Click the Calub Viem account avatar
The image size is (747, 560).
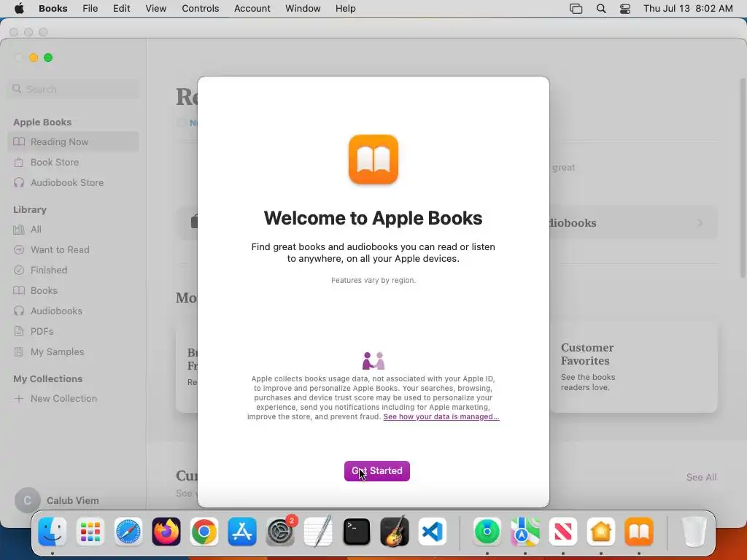tap(27, 500)
